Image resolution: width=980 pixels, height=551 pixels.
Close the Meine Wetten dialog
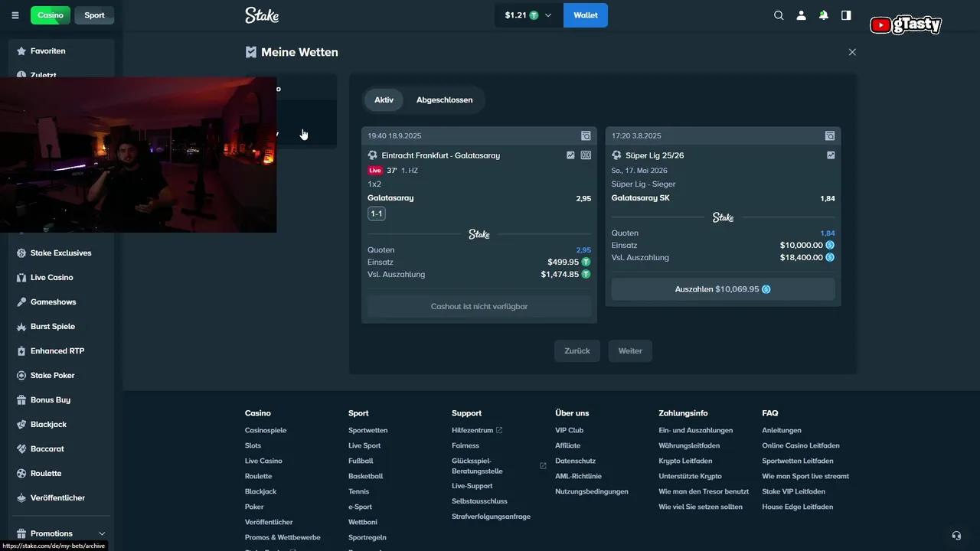click(x=852, y=52)
